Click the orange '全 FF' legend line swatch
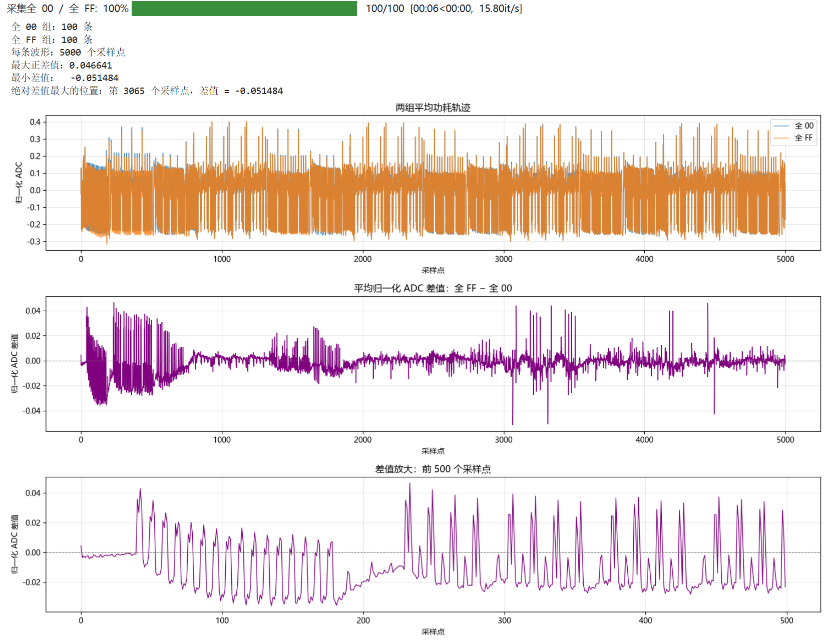The width and height of the screenshot is (832, 644). click(781, 138)
